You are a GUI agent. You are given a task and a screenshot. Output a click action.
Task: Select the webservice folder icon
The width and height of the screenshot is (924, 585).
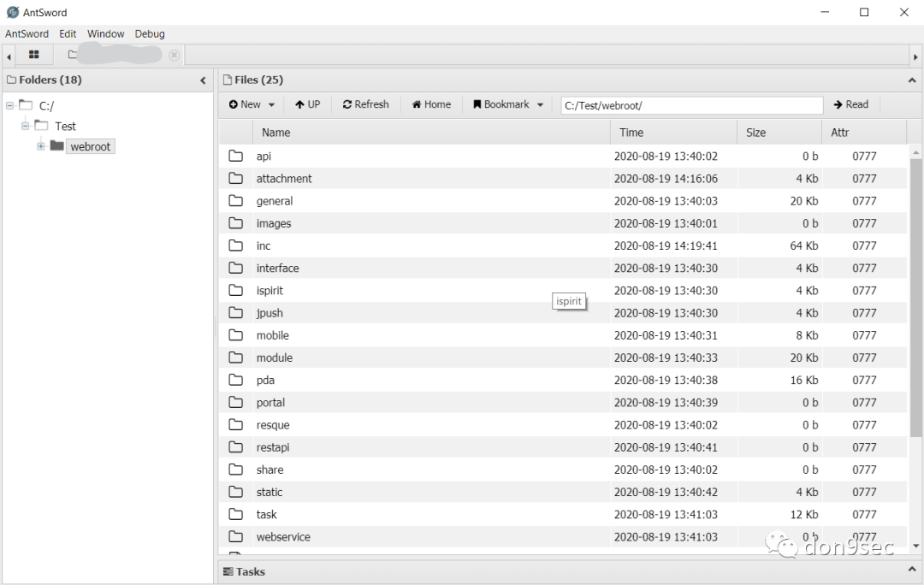tap(236, 537)
